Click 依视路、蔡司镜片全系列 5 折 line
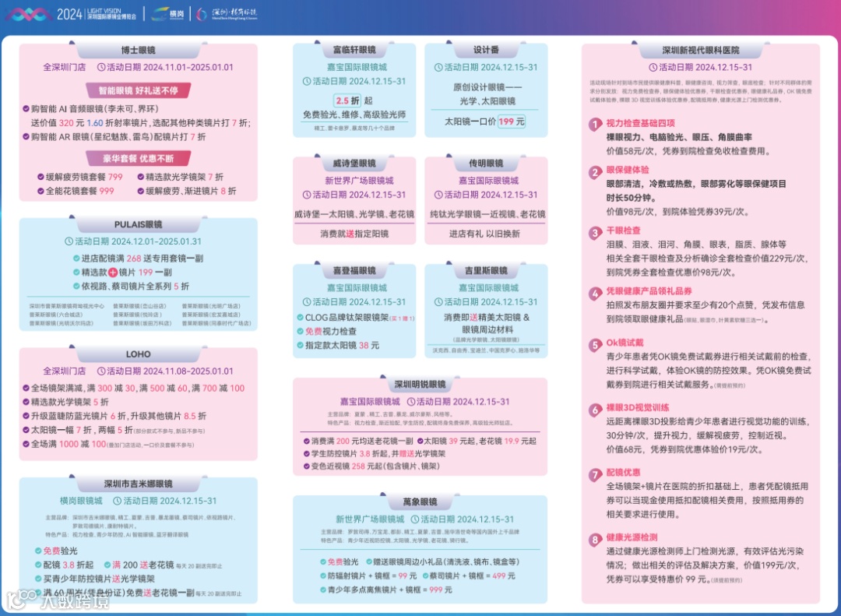The width and height of the screenshot is (841, 616). click(131, 286)
